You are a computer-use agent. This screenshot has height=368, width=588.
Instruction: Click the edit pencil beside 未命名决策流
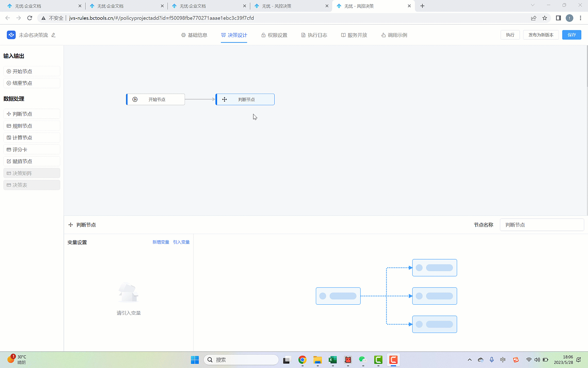(53, 35)
